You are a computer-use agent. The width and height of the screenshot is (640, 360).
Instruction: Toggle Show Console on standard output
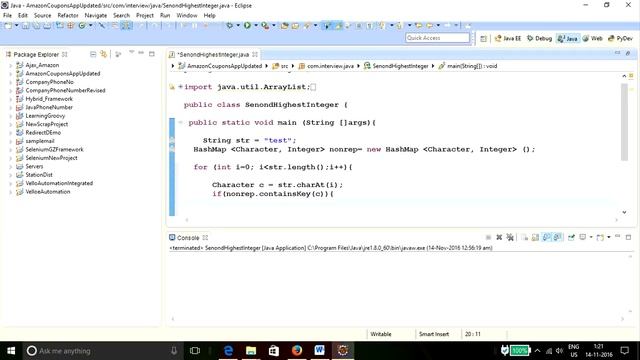pos(546,237)
